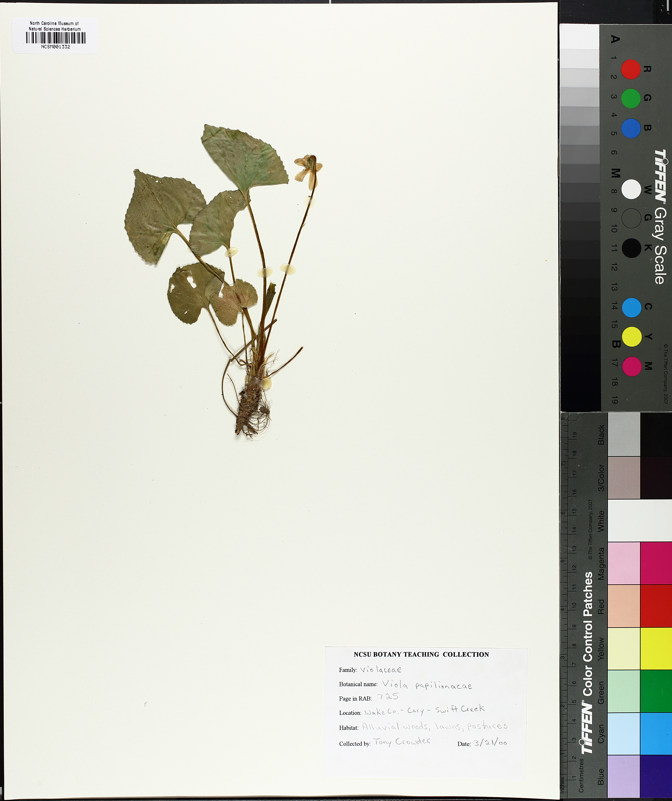Click the NCSU Botany Teaching Collection heading

421,655
